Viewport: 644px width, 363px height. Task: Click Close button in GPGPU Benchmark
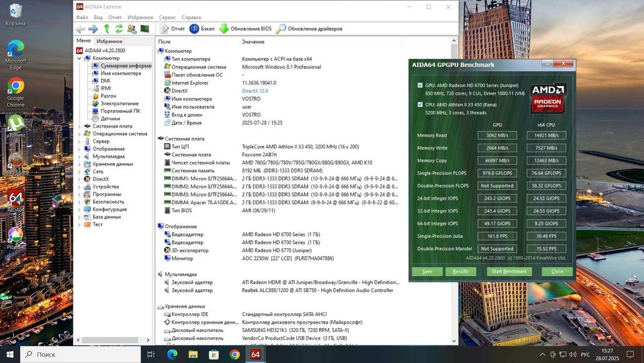(x=557, y=271)
